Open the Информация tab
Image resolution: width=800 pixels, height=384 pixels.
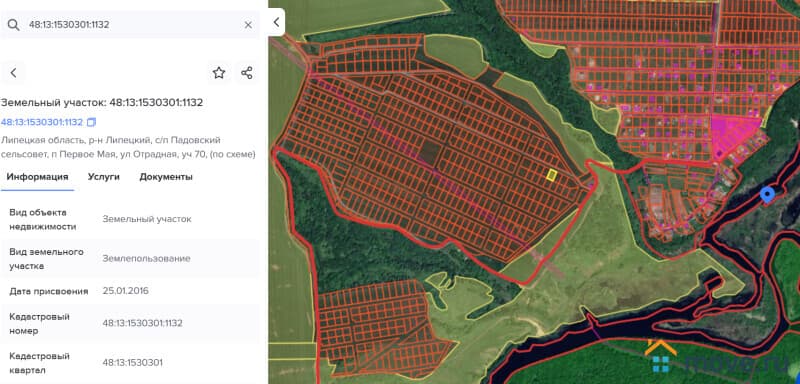[37, 177]
